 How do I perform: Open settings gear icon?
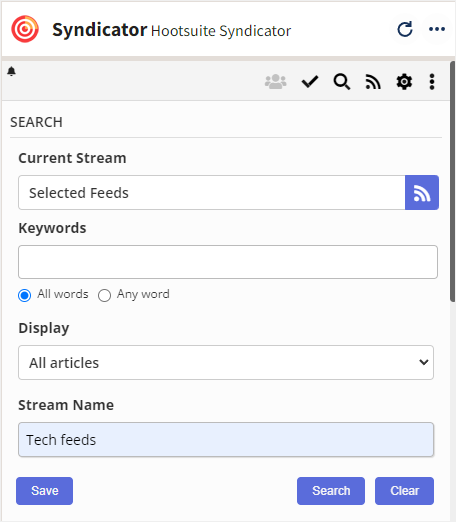coord(404,82)
